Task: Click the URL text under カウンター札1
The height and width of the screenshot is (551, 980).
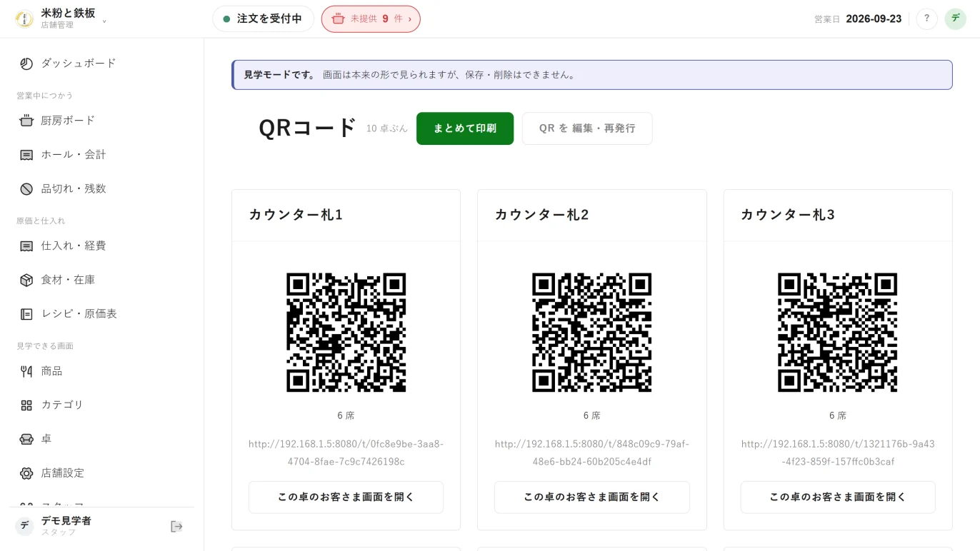Action: click(x=346, y=453)
